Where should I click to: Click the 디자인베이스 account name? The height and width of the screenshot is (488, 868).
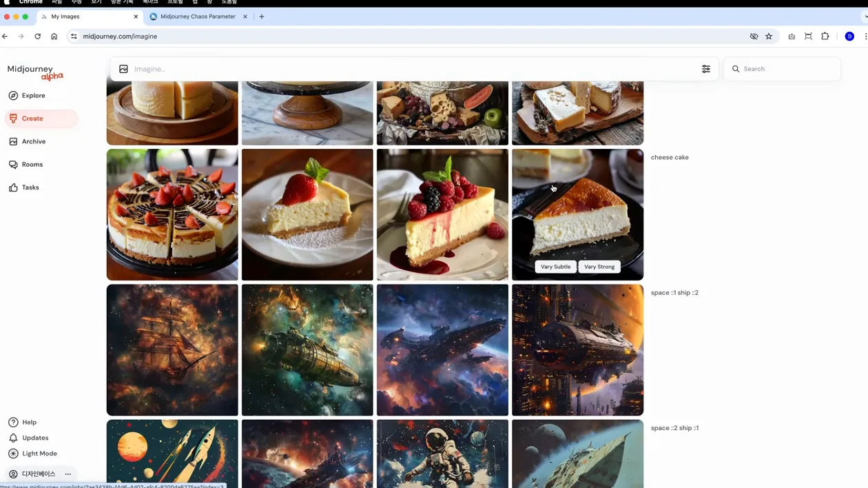[38, 474]
